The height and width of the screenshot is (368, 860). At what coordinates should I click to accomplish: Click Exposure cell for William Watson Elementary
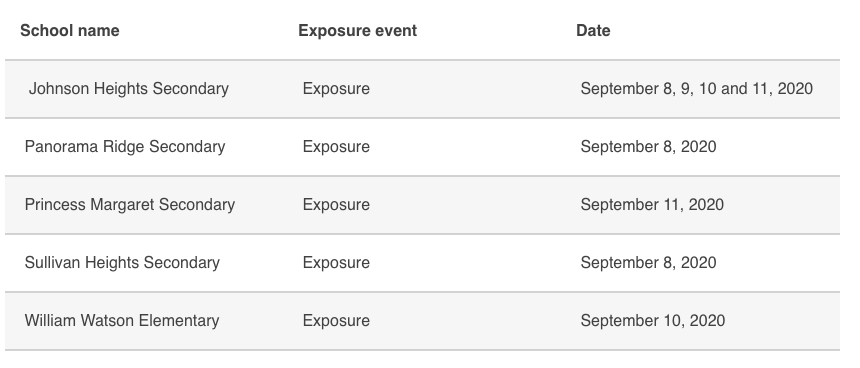pos(336,321)
